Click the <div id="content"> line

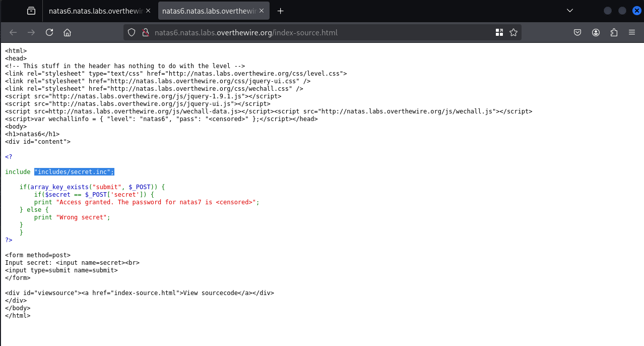[x=38, y=142]
